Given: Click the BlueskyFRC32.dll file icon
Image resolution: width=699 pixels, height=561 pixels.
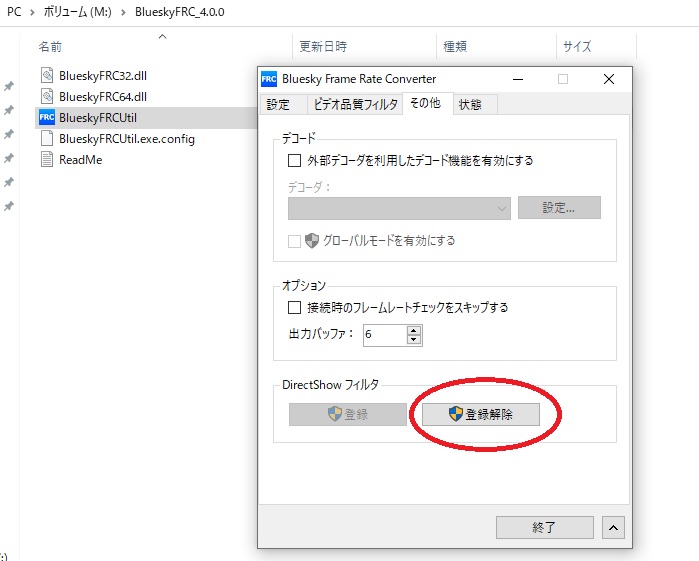Looking at the screenshot, I should pos(47,75).
